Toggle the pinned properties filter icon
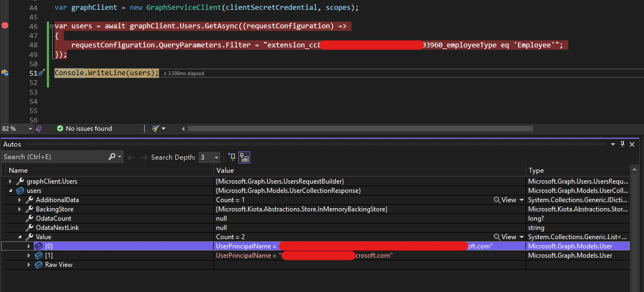 pos(232,157)
